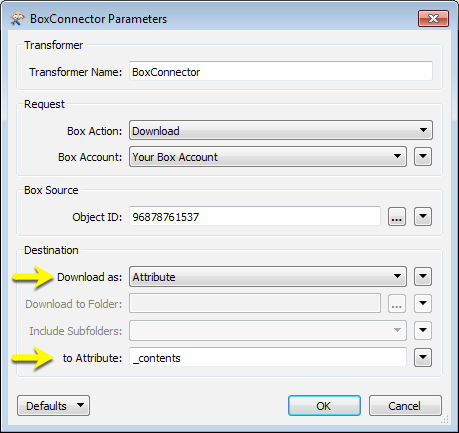Open the arrow menu beside Download to Folder
459x433 pixels.
pyautogui.click(x=423, y=303)
